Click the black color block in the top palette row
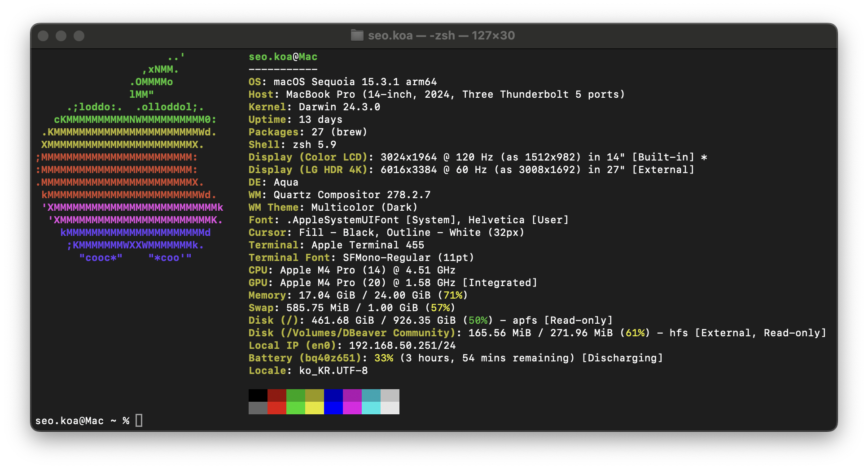The image size is (868, 469). 258,395
